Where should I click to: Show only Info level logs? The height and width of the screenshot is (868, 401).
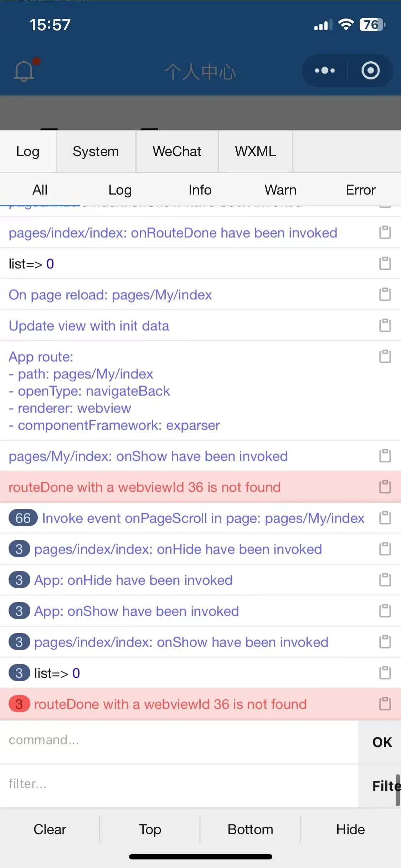pos(200,190)
